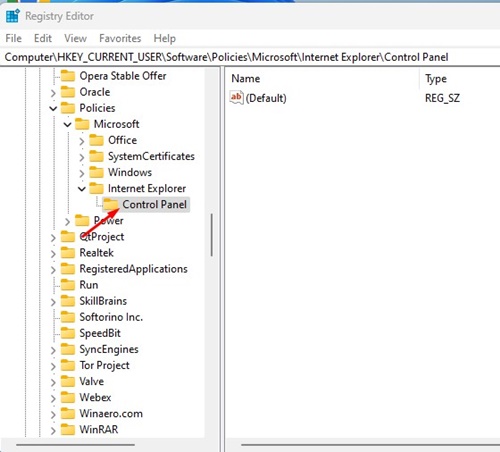Viewport: 500px width, 452px height.
Task: Click the Internet Explorer folder icon
Action: coord(96,188)
